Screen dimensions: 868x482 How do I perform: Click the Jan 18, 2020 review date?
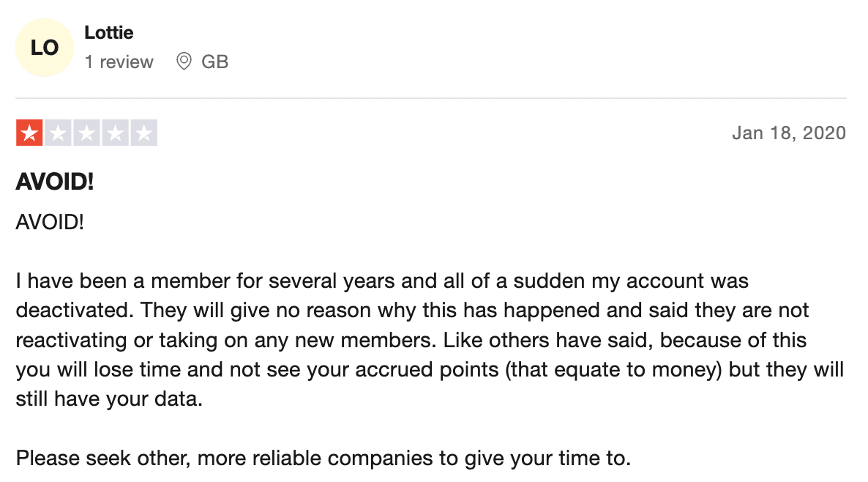(x=789, y=133)
